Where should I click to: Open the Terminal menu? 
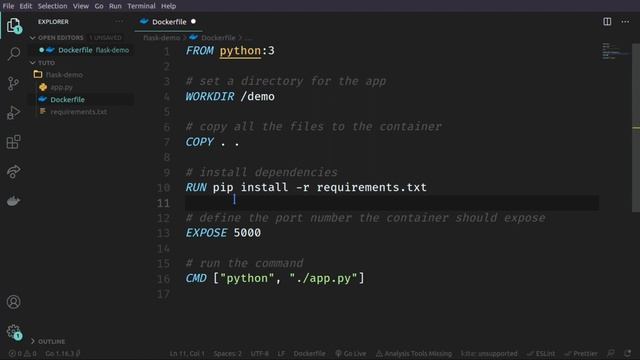coord(141,6)
